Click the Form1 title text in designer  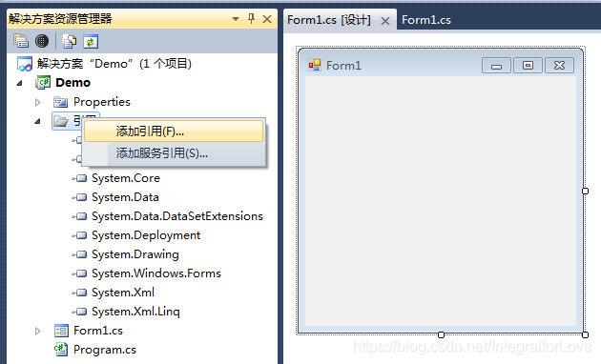tap(343, 66)
